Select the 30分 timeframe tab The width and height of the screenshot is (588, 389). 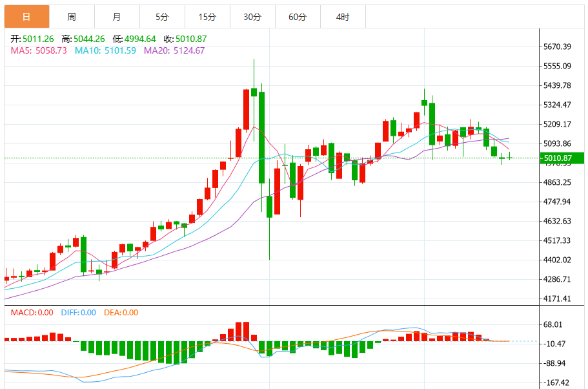[252, 17]
